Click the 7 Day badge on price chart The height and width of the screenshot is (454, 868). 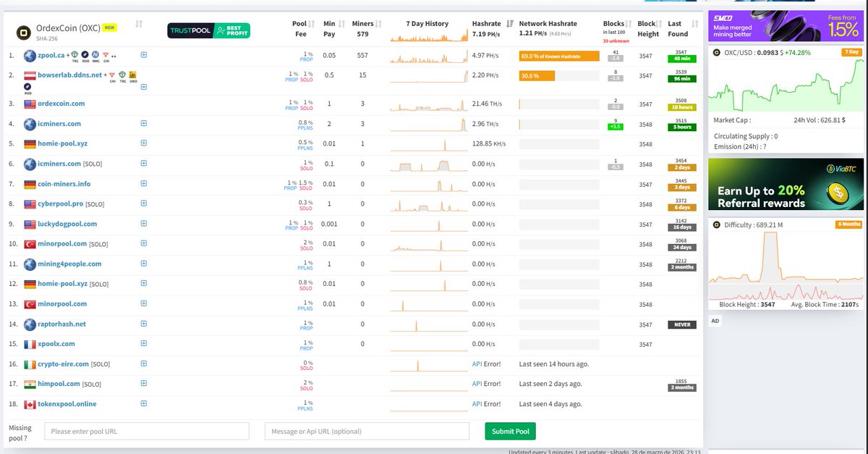click(x=852, y=52)
